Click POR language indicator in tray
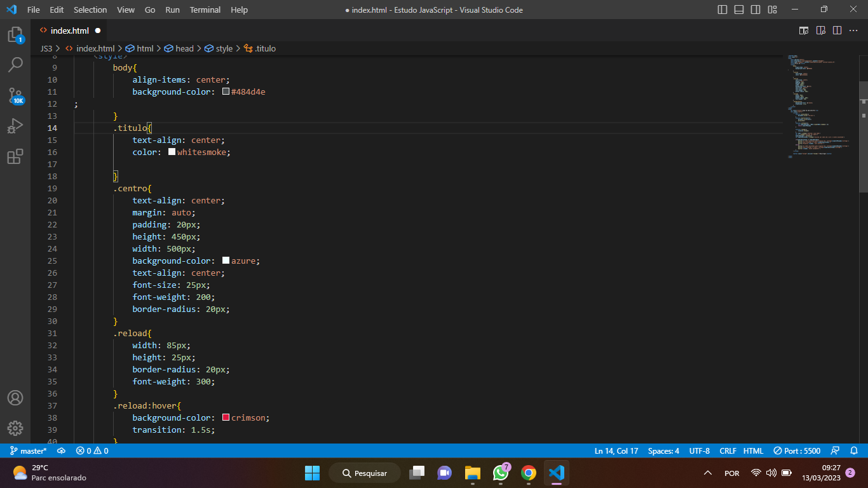The image size is (868, 488). click(732, 473)
